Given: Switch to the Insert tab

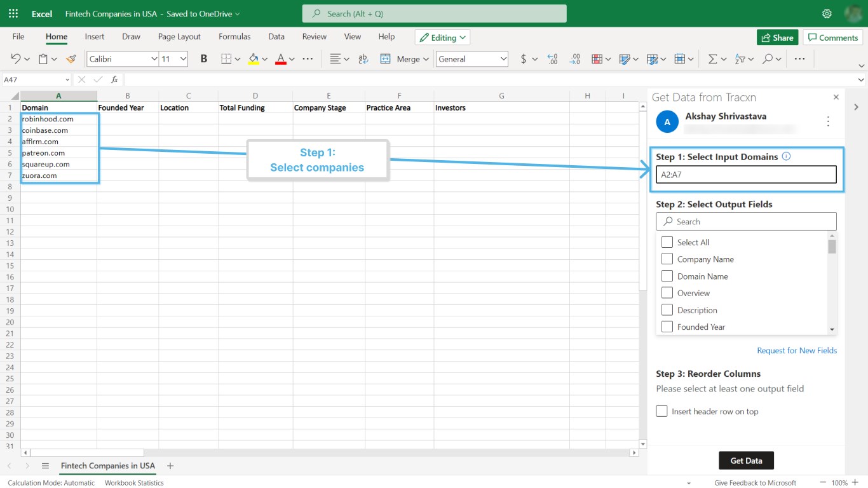Looking at the screenshot, I should [95, 37].
